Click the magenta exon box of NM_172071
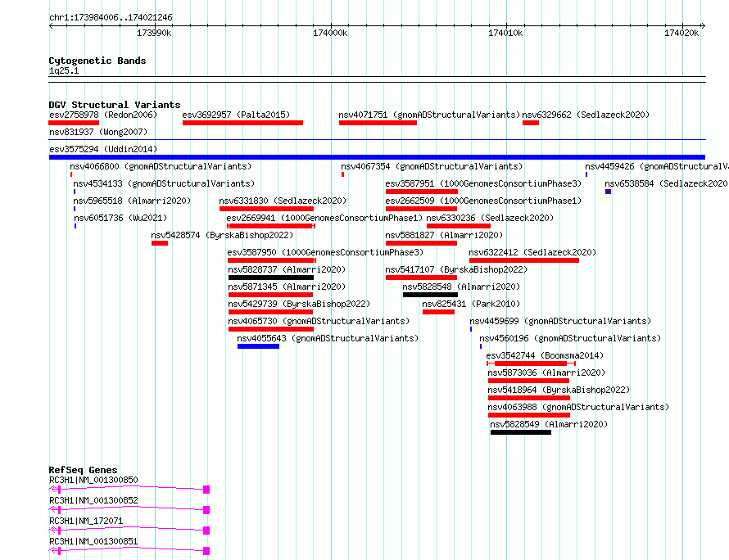Screen dimensions: 729x560 click(x=206, y=531)
